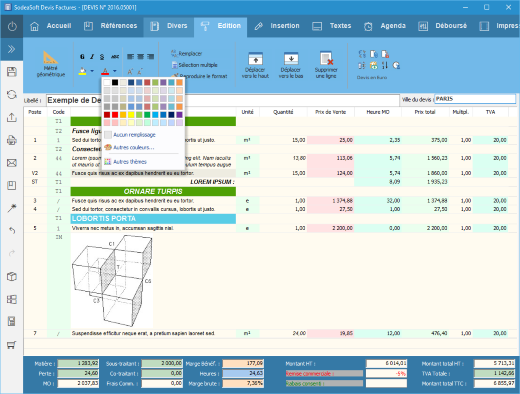Decrease the font size
The image size is (520, 394).
click(x=140, y=71)
